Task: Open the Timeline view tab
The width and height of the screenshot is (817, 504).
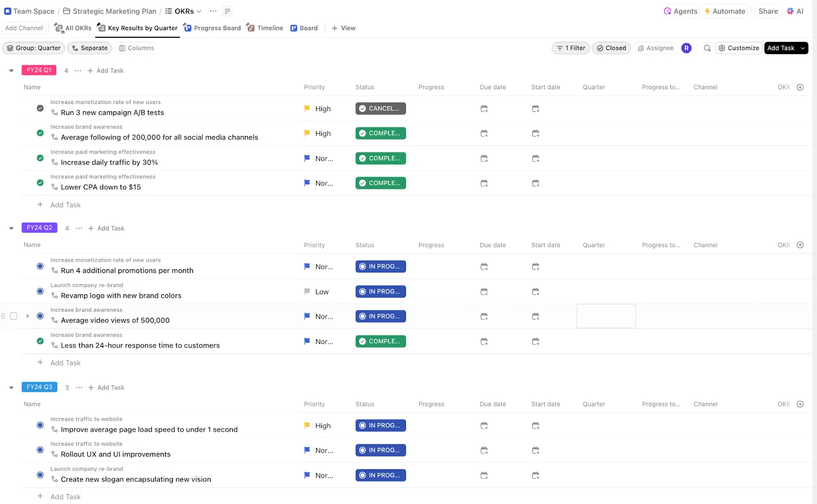Action: coord(265,28)
